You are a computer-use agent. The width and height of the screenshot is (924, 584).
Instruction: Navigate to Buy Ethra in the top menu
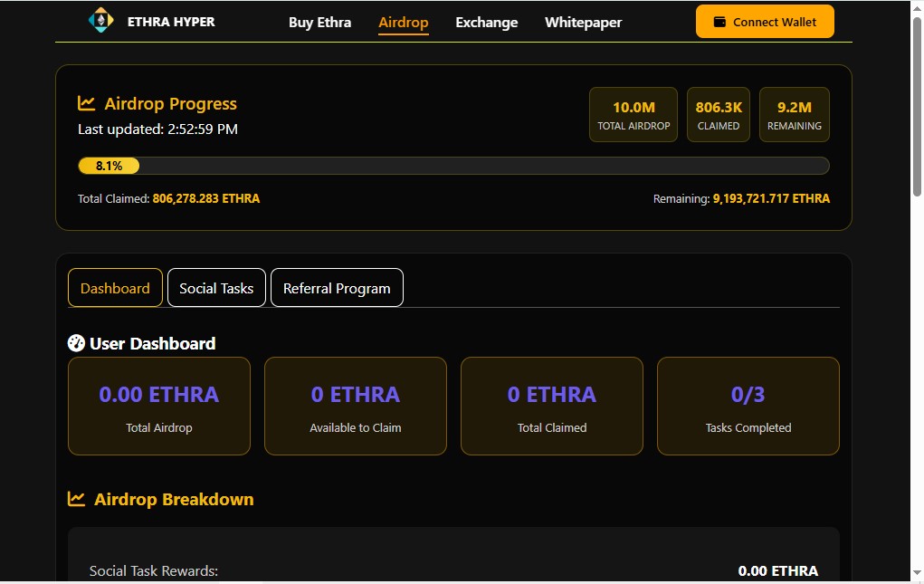[319, 22]
